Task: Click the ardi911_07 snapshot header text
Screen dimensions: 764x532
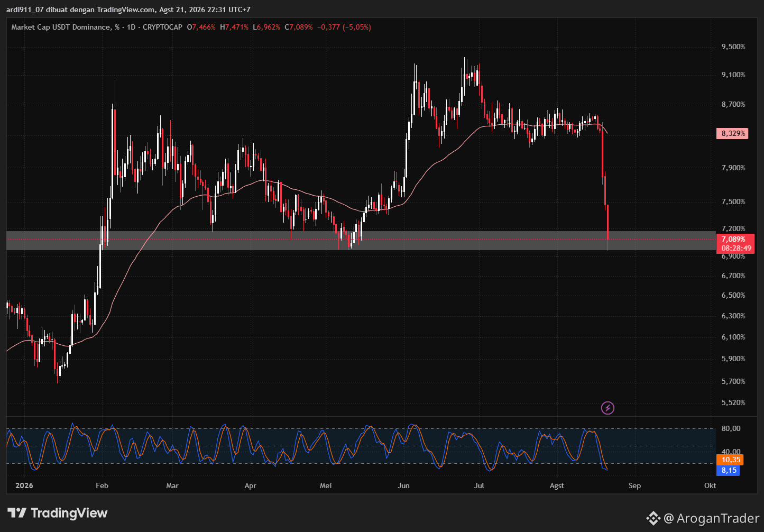Action: coord(128,10)
